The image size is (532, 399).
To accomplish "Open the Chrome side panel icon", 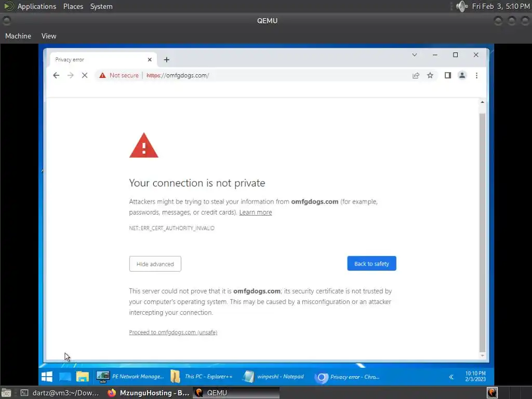I will coord(448,75).
